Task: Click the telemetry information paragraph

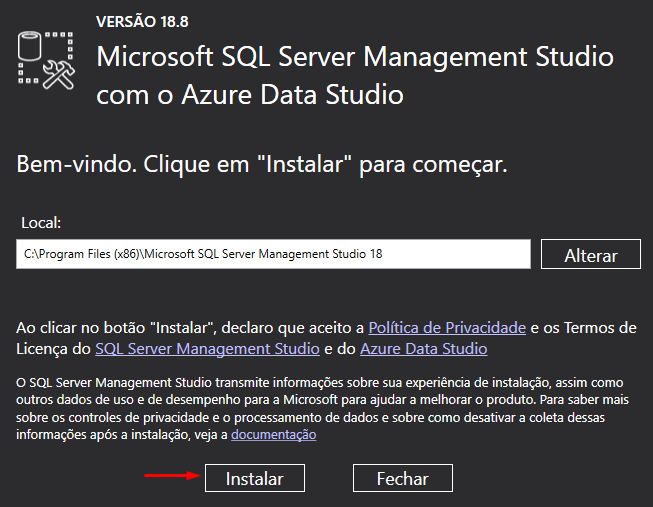Action: point(322,408)
